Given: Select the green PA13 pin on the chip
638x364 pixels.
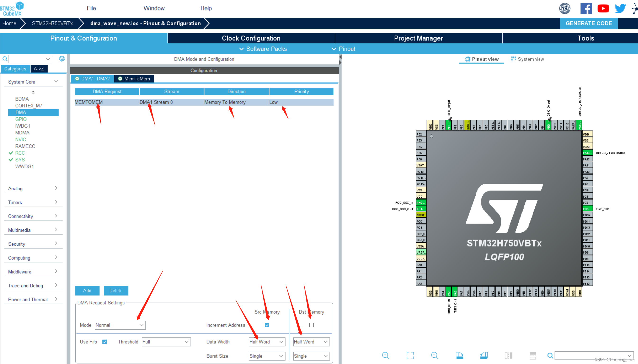Looking at the screenshot, I should (587, 153).
